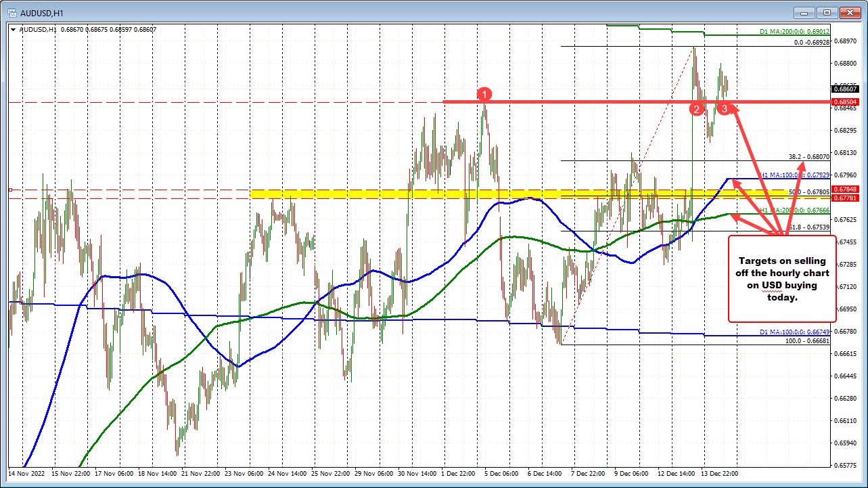Click the 14 Nov 2022 label on the time axis

(25, 474)
